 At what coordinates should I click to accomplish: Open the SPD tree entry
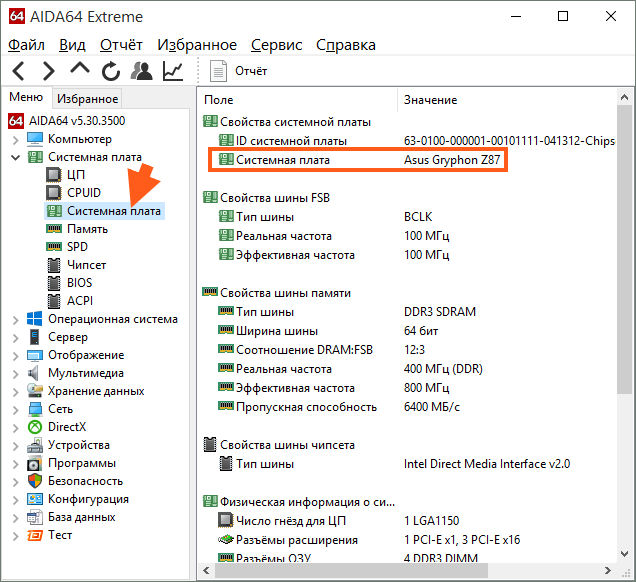click(77, 247)
